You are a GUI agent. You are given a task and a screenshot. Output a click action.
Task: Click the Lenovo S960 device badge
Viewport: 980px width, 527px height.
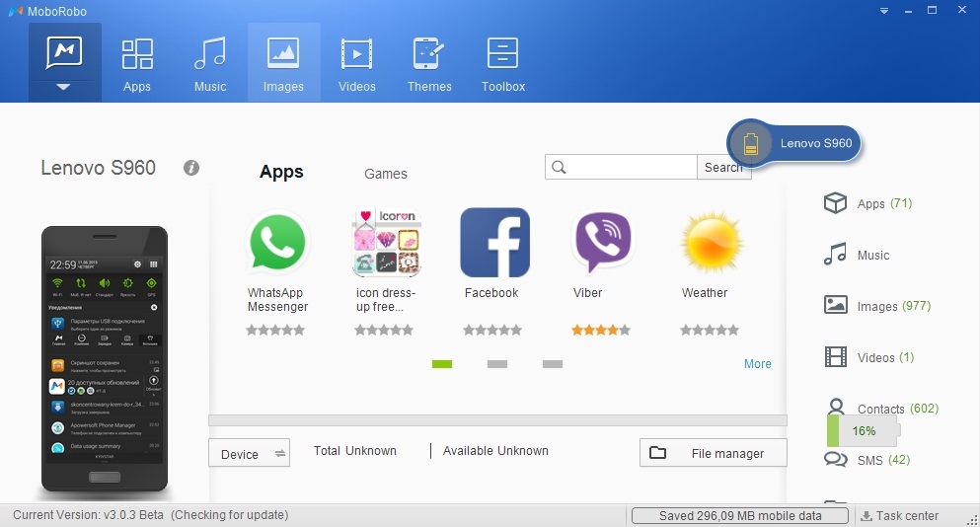click(794, 143)
